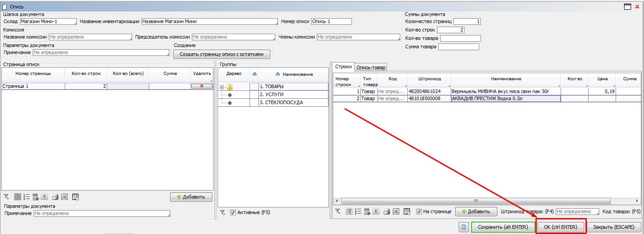Image resolution: width=644 pixels, height=234 pixels.
Task: Click numbered list icon in Страница описи toolbar
Action: pyautogui.click(x=27, y=197)
